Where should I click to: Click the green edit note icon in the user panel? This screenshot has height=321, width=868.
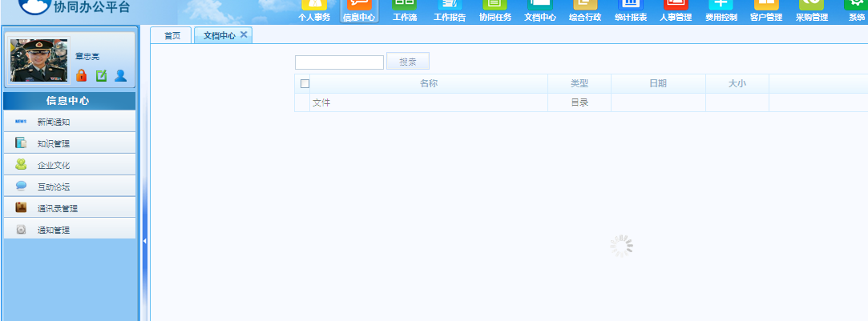coord(101,76)
